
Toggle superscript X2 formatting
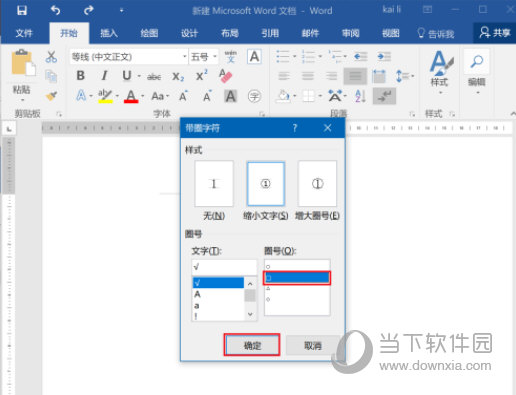(201, 76)
